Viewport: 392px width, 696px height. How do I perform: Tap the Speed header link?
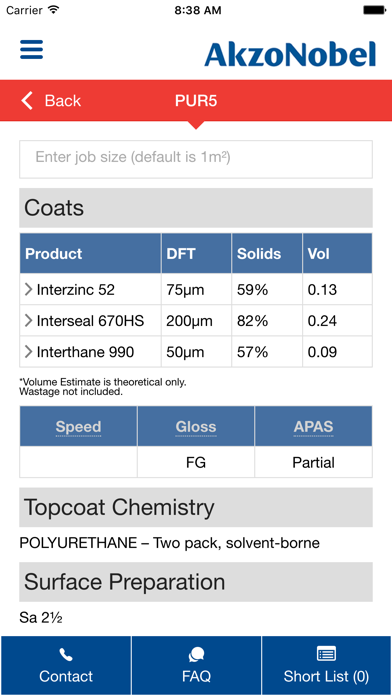pyautogui.click(x=78, y=427)
